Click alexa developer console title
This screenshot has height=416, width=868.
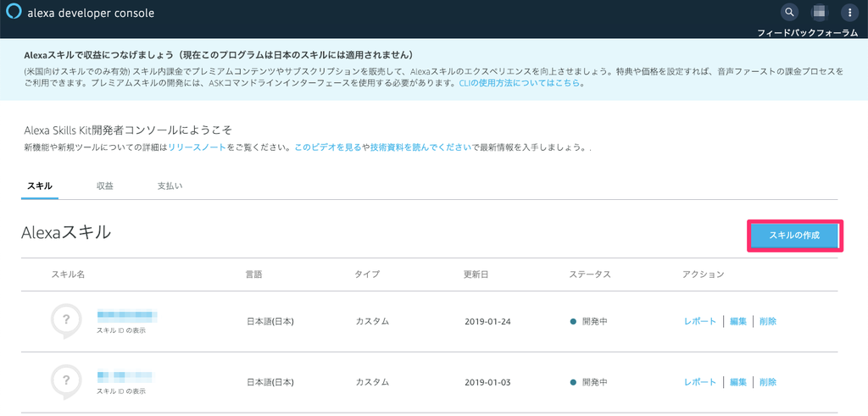tap(91, 13)
